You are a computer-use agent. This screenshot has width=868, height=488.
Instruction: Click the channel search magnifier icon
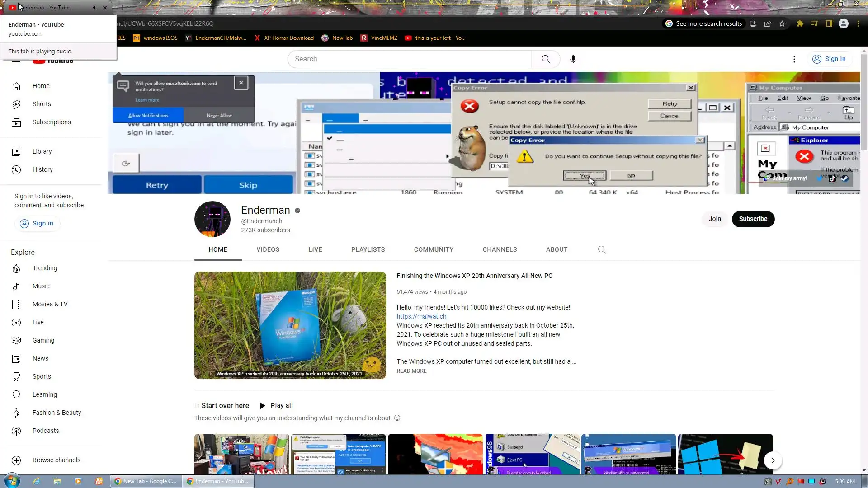tap(602, 250)
